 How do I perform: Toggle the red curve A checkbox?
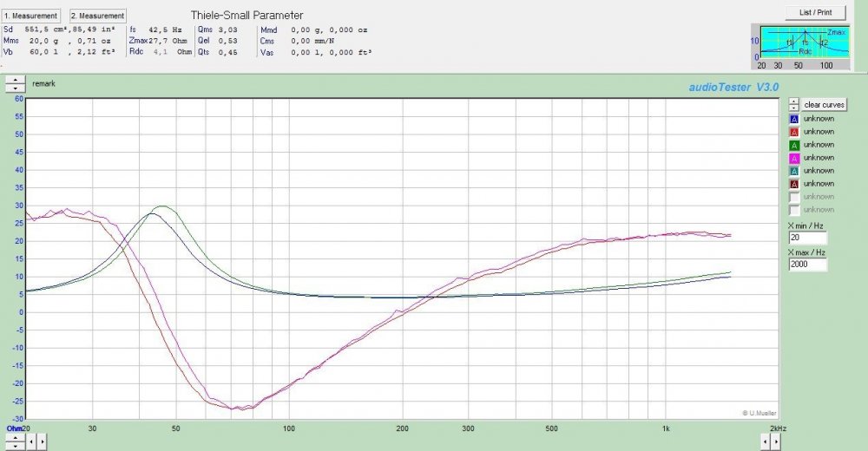(793, 132)
